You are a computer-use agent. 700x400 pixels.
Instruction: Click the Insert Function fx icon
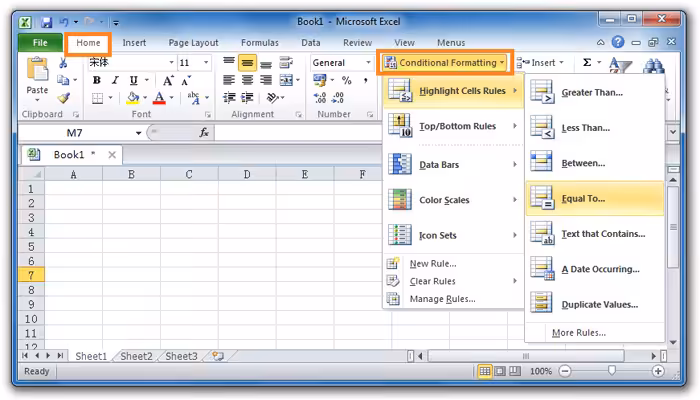(204, 133)
